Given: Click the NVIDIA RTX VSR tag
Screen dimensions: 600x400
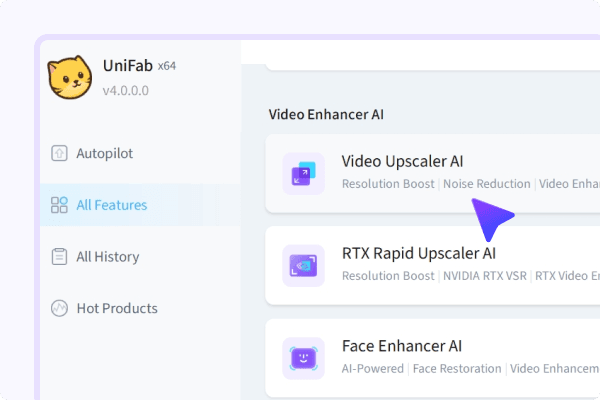Looking at the screenshot, I should [x=487, y=276].
